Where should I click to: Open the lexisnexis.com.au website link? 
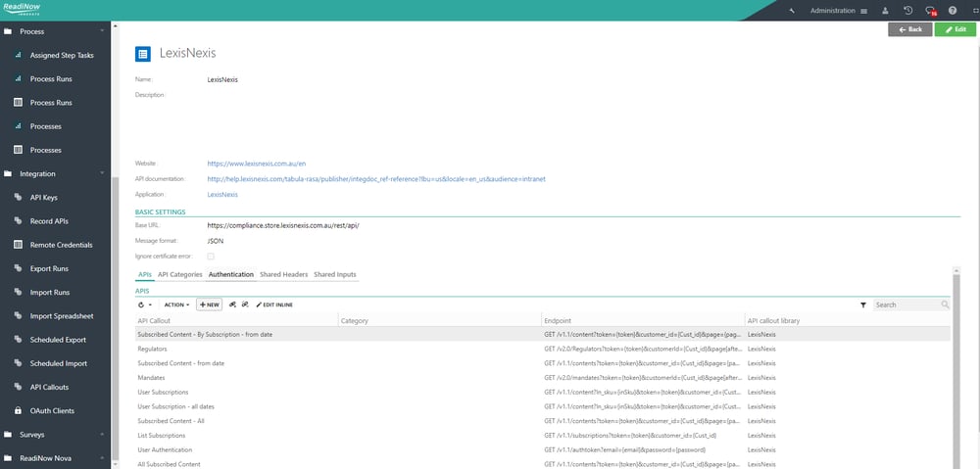tap(256, 163)
